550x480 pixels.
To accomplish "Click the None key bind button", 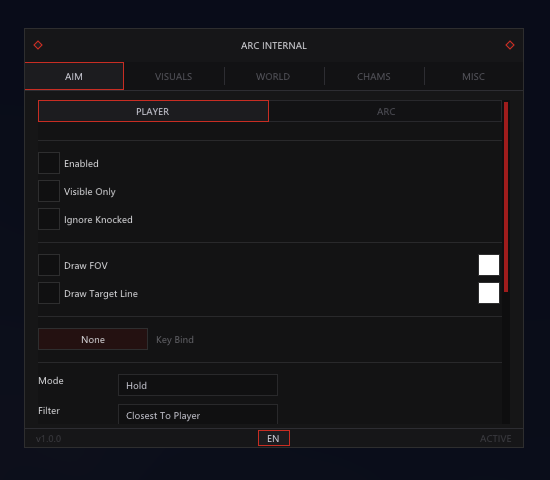I will pos(93,339).
